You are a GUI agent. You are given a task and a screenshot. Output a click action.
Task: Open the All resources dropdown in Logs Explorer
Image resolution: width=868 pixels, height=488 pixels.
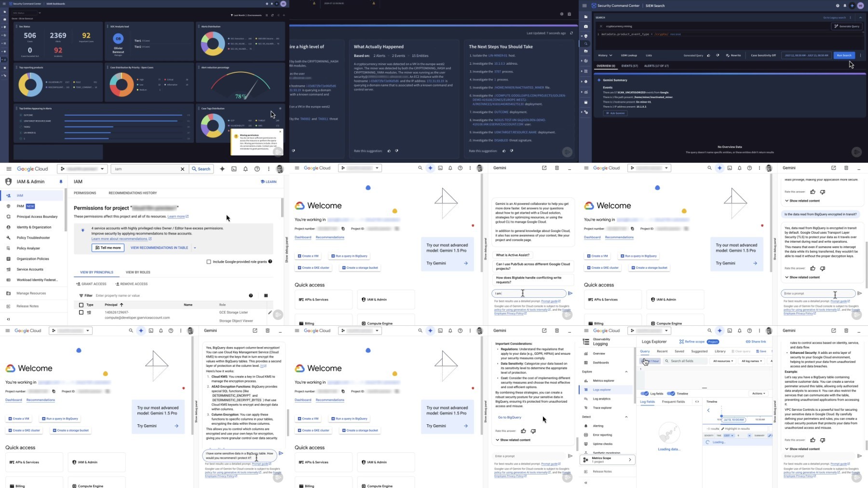tap(723, 361)
